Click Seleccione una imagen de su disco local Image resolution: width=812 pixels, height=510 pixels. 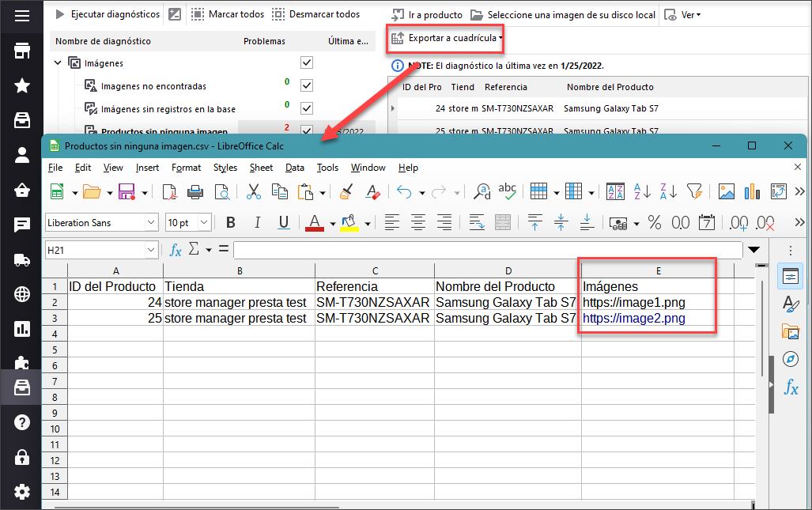pyautogui.click(x=563, y=15)
